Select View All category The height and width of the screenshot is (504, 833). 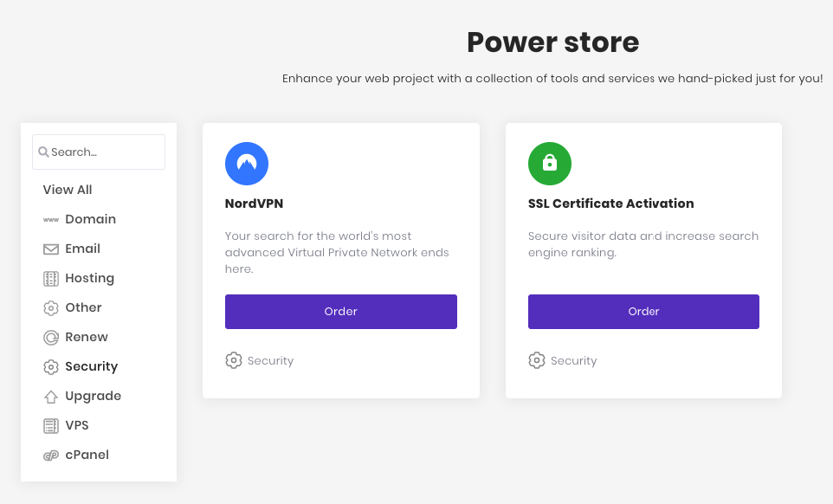[x=68, y=191]
